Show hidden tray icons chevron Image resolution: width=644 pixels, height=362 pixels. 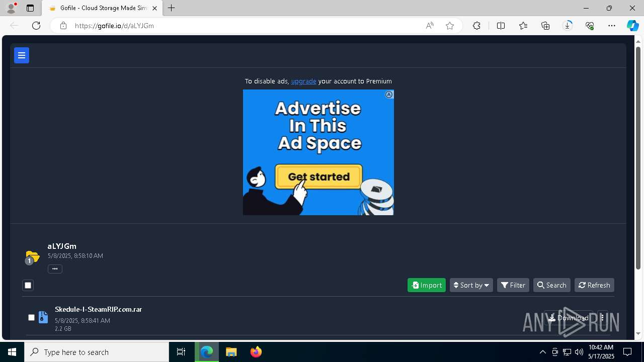543,352
